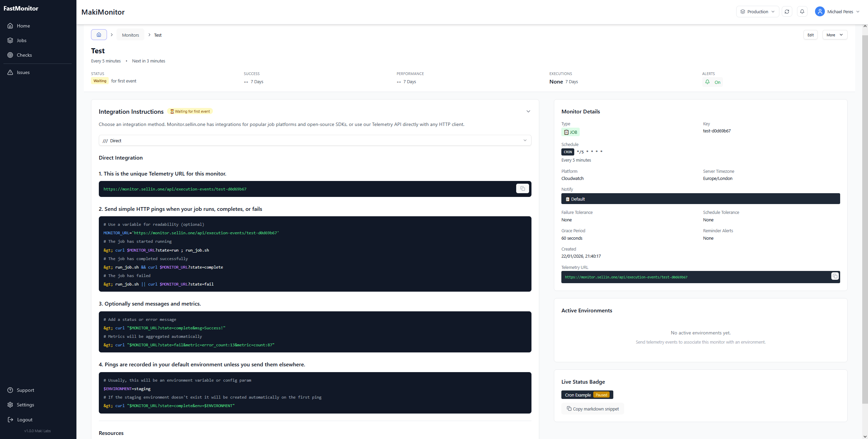This screenshot has height=439, width=868.
Task: Click the Logout icon in the sidebar
Action: tap(11, 419)
